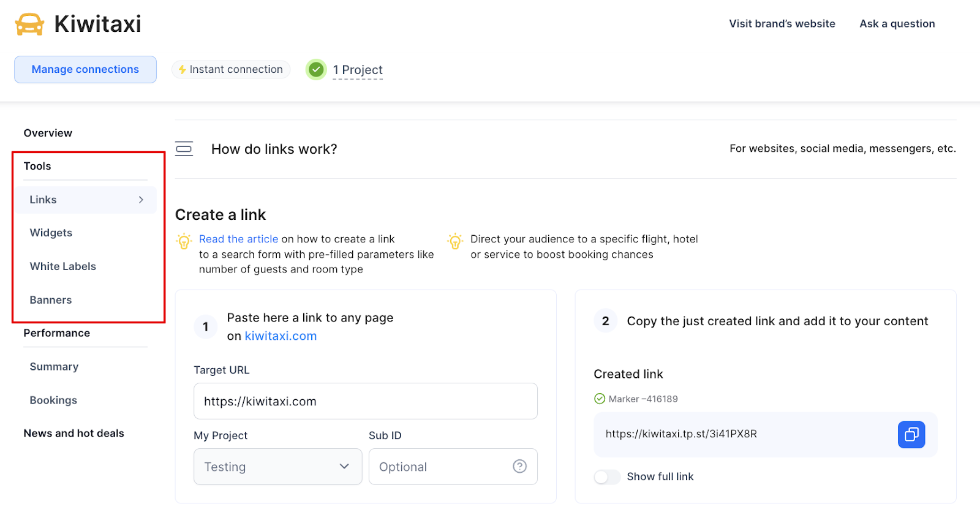Image resolution: width=980 pixels, height=515 pixels.
Task: Open the Summary performance page
Action: point(54,367)
